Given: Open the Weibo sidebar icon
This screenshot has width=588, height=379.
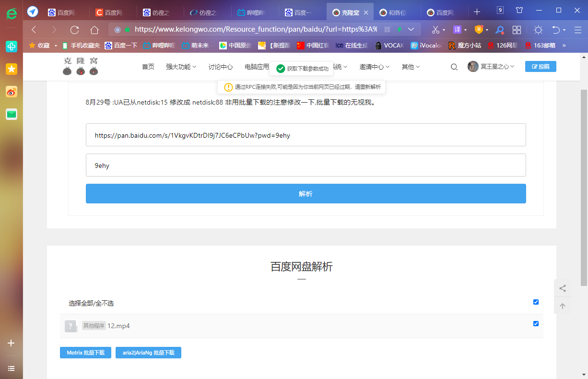Looking at the screenshot, I should (12, 92).
